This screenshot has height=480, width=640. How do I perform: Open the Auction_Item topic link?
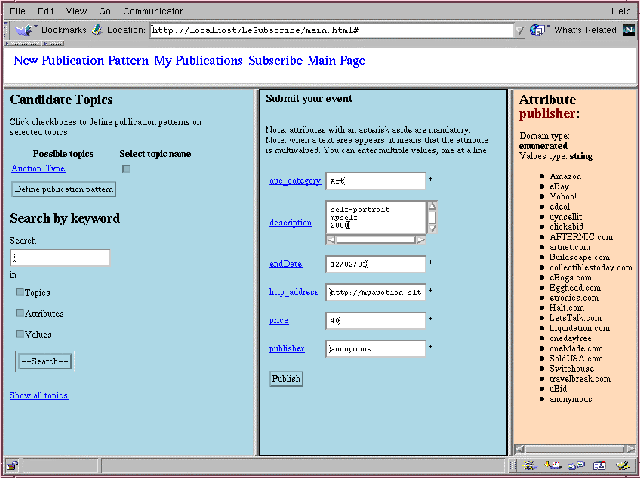coord(38,169)
